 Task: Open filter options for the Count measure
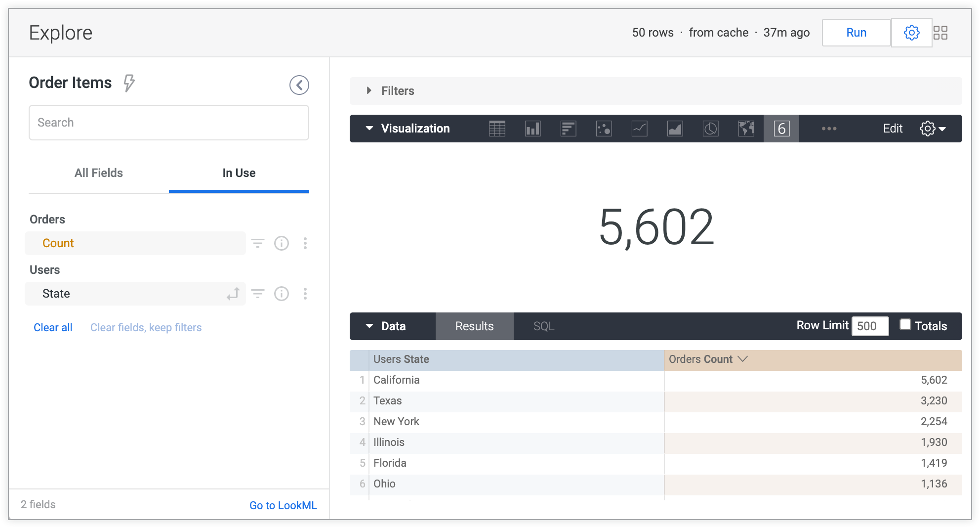tap(258, 243)
